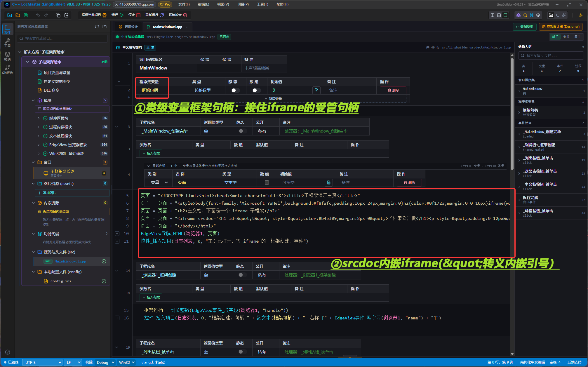Open the Debug build configuration dropdown

tap(105, 362)
